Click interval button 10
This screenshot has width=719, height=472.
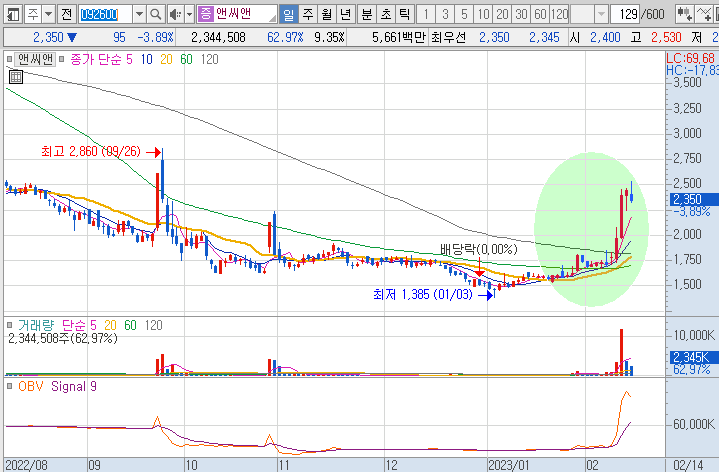coord(483,15)
